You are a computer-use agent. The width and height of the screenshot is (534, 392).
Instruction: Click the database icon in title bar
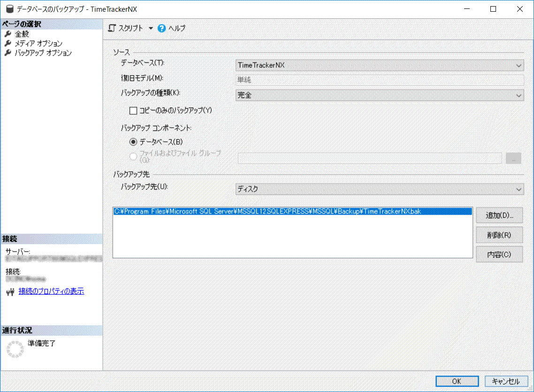tap(9, 9)
